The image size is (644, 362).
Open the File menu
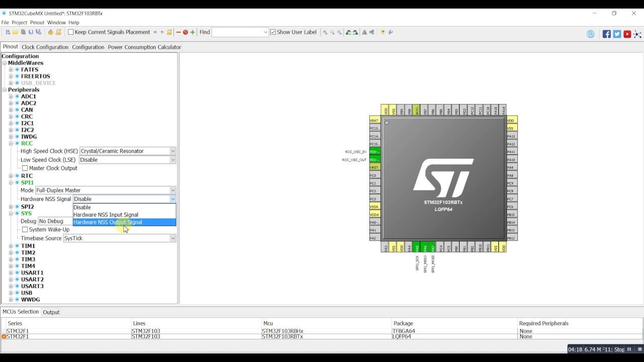(x=5, y=23)
